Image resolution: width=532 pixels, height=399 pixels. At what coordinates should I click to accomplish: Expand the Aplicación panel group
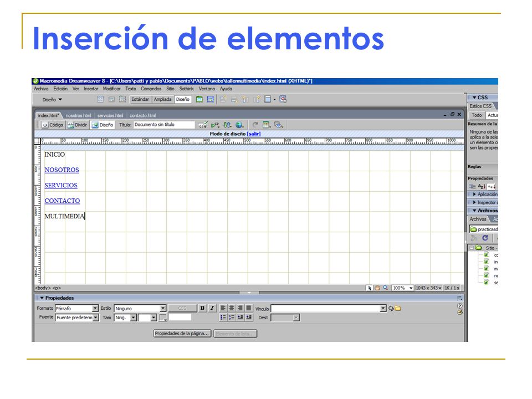pyautogui.click(x=474, y=195)
